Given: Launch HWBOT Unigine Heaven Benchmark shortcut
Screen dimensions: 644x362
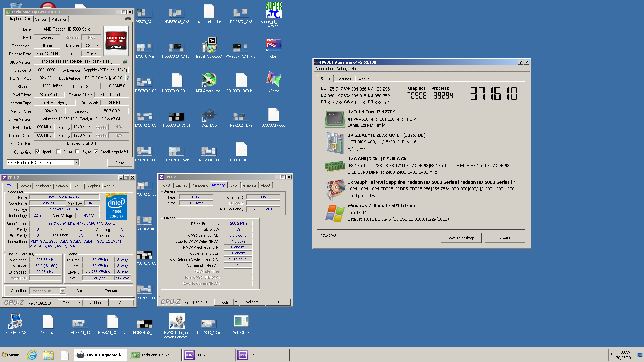Looking at the screenshot, I should [177, 326].
